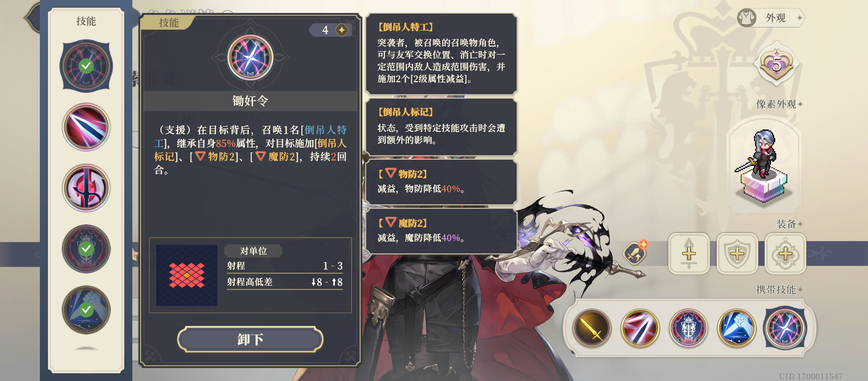Image resolution: width=868 pixels, height=381 pixels.
Task: Toggle the checked blue fist skill in list
Action: point(86,310)
